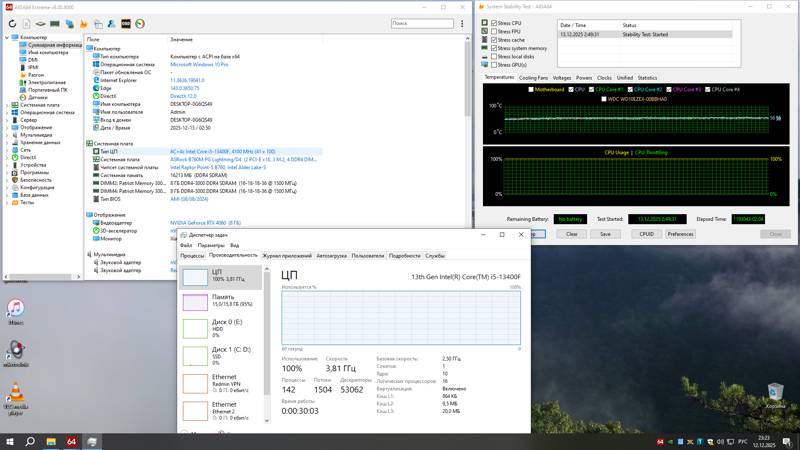
Task: Click the CPUID button
Action: tap(646, 234)
